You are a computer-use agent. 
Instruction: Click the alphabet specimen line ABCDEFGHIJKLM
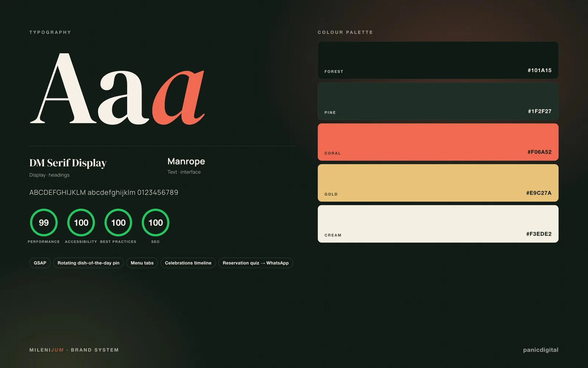[x=104, y=192]
